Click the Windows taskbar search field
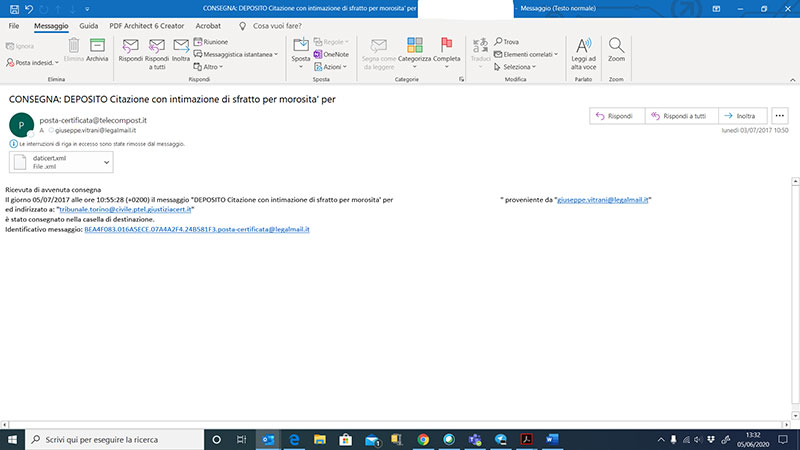This screenshot has height=450, width=800. click(114, 439)
